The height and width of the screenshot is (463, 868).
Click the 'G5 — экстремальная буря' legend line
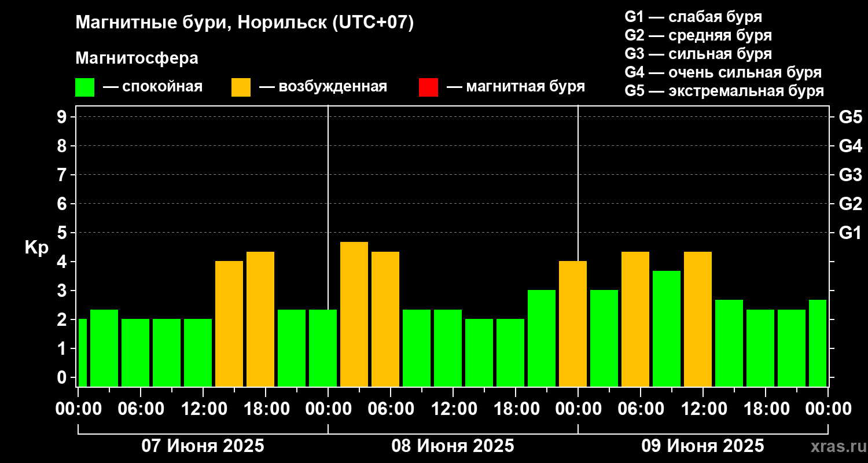pyautogui.click(x=724, y=91)
